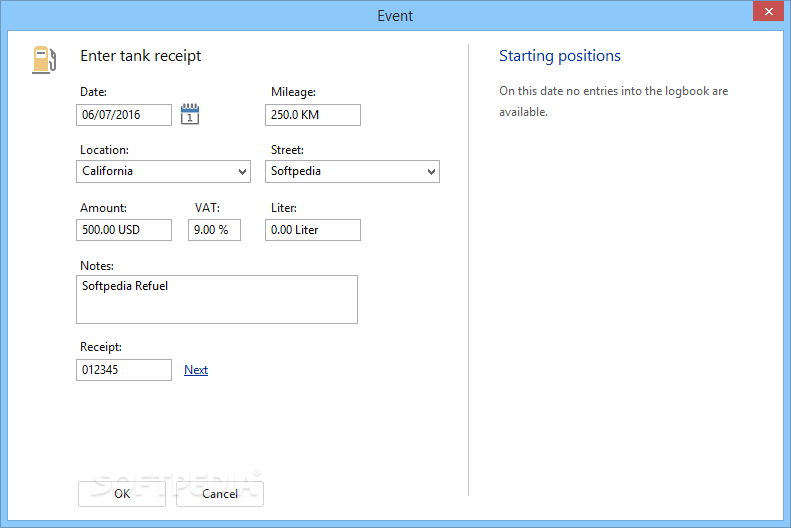Click the Date input field

[x=124, y=115]
